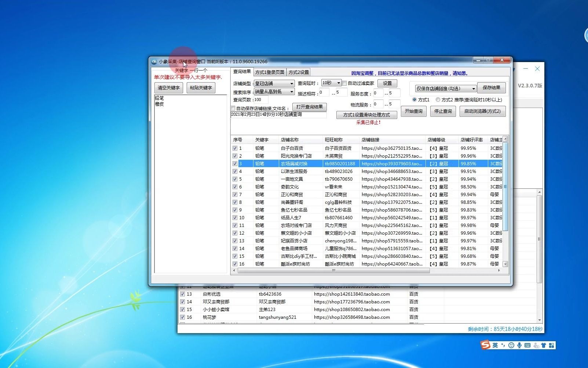Click 停止查询 button
The image size is (588, 368).
[443, 111]
